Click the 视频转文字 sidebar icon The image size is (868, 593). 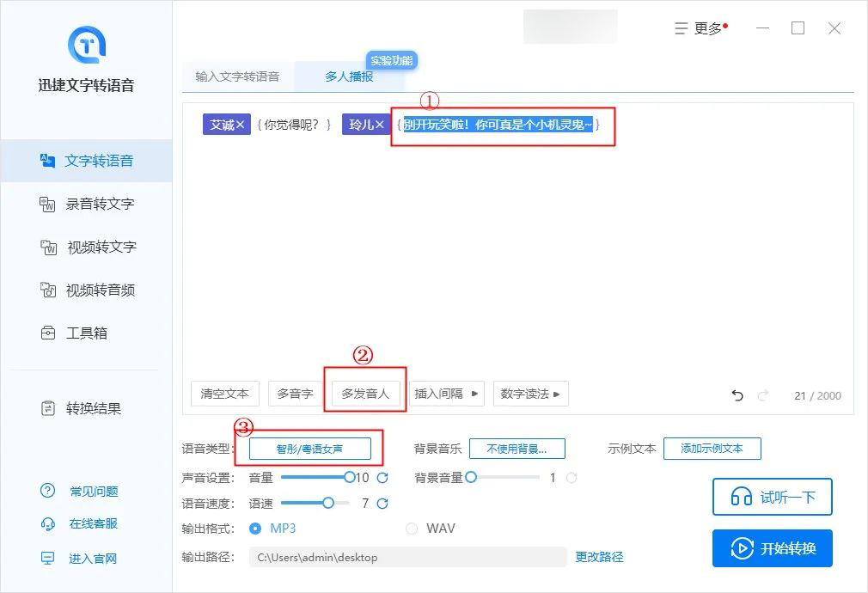point(49,248)
